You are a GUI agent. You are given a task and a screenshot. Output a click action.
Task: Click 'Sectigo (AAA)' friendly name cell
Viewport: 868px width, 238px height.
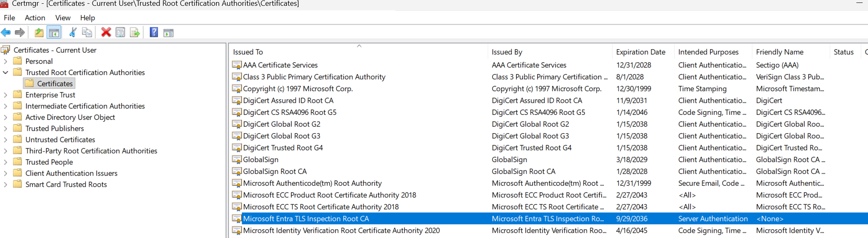click(777, 65)
